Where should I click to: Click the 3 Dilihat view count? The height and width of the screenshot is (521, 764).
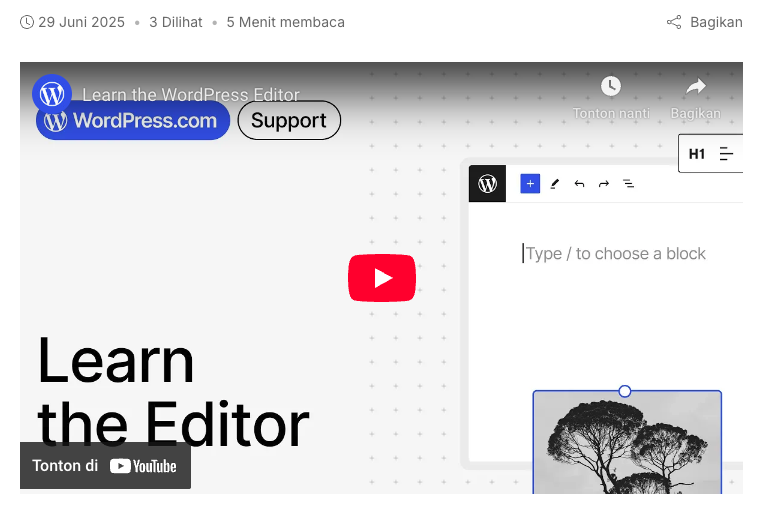click(x=175, y=22)
